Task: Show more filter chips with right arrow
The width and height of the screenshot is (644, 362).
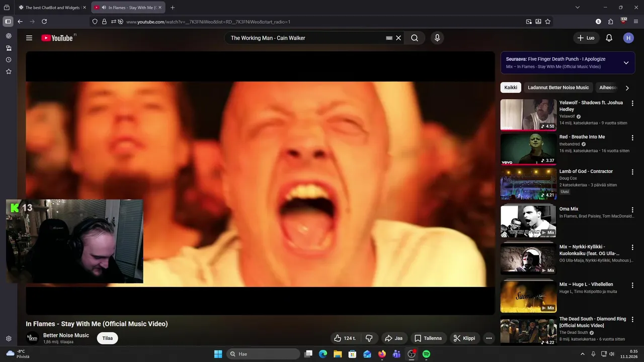Action: pos(627,88)
